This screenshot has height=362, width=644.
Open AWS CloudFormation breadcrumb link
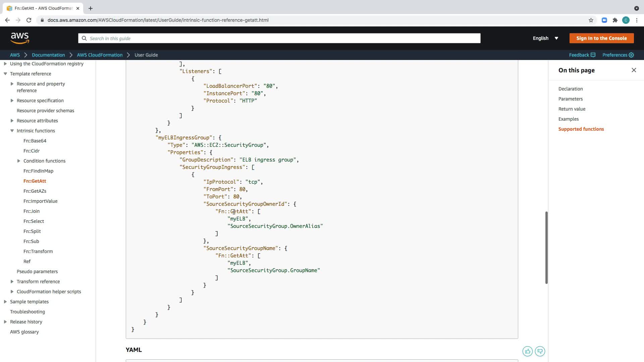(100, 55)
